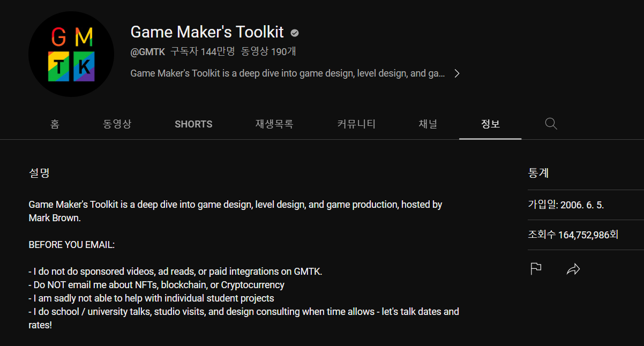Screen dimensions: 644x346
Task: Select the 채널 tab
Action: (428, 124)
